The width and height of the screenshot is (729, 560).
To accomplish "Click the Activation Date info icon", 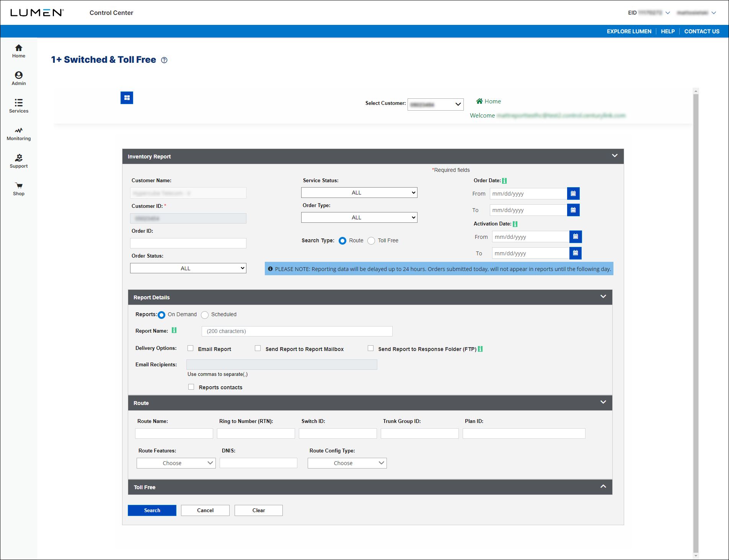I will click(x=515, y=224).
